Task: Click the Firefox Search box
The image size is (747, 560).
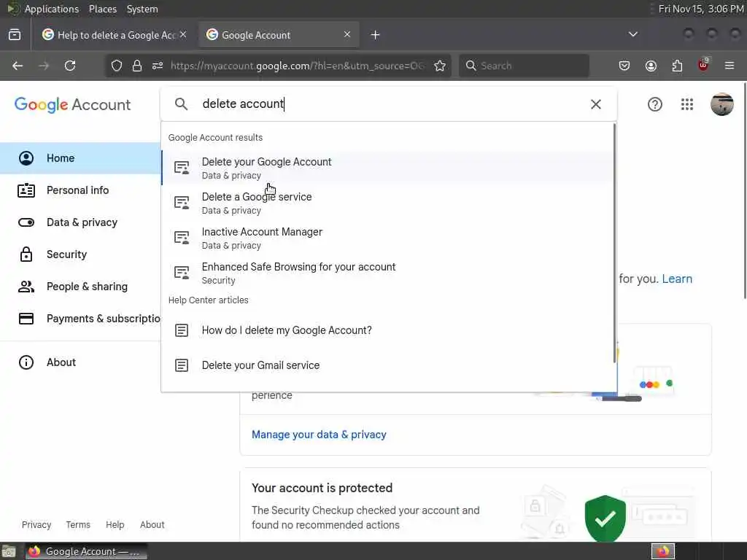Action: coord(524,66)
